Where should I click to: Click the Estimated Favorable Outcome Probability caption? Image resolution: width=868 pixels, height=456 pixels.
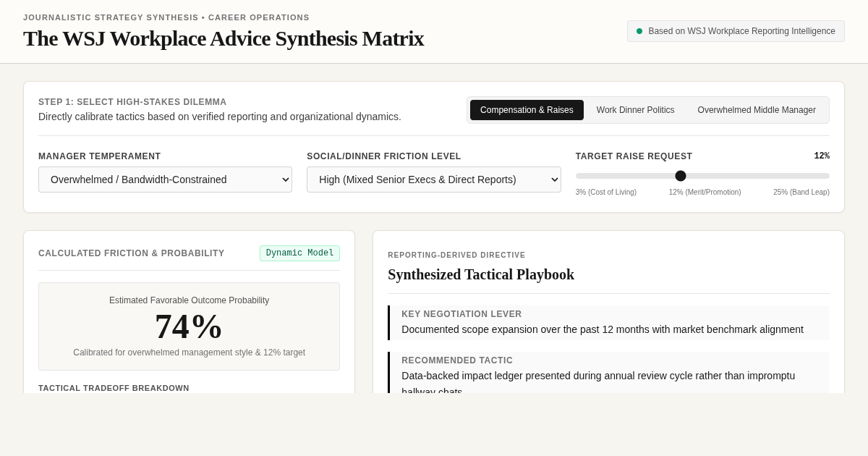point(190,300)
